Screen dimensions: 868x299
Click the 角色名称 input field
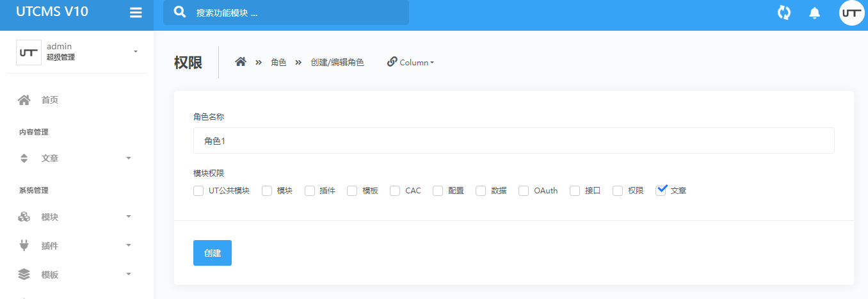513,141
